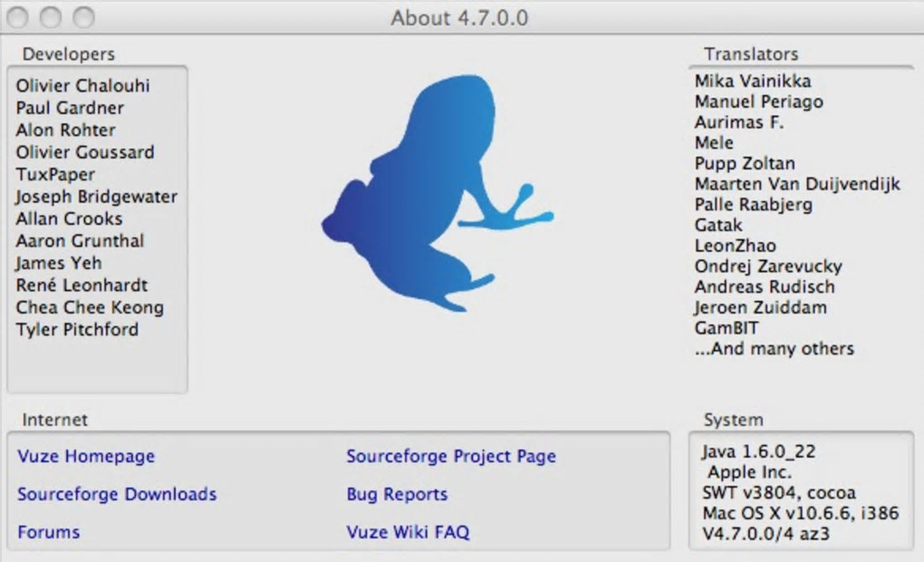This screenshot has height=562, width=924.
Task: Click translator Ondrej Zarevucky
Action: tap(768, 266)
